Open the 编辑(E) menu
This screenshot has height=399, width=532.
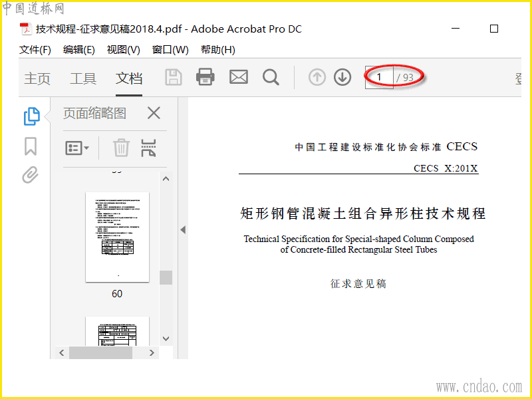click(78, 49)
